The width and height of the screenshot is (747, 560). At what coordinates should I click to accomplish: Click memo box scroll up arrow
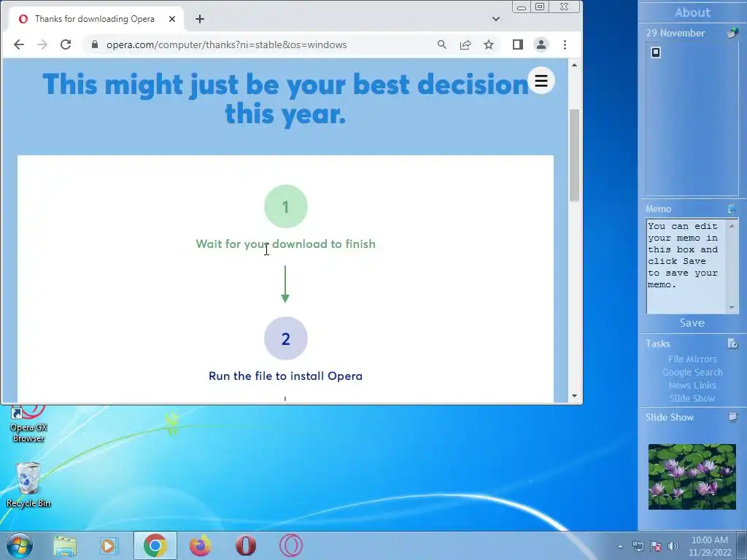pos(732,226)
